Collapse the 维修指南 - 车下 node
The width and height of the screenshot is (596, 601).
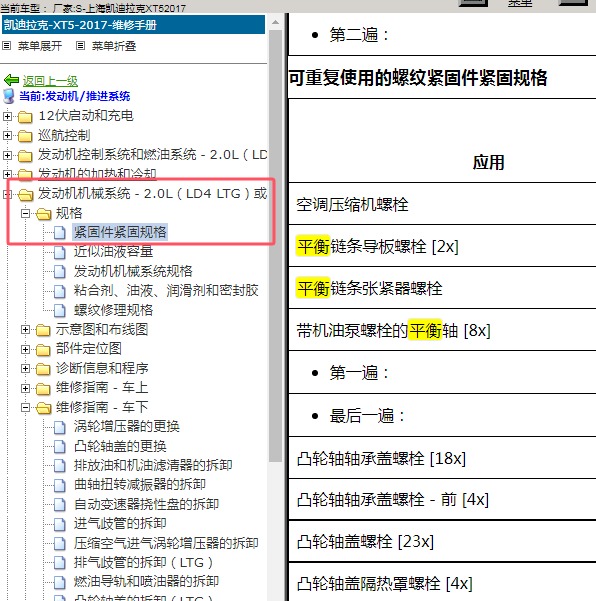click(25, 407)
